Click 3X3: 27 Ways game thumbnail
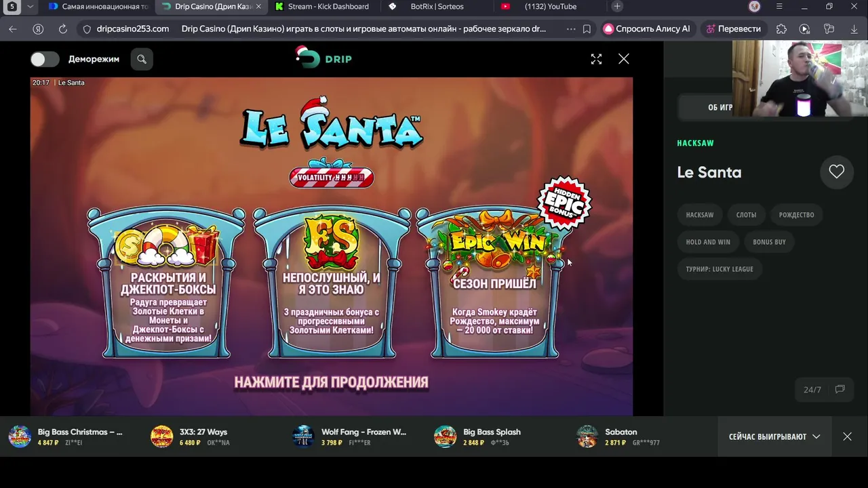Viewport: 868px width, 488px height. 161,436
